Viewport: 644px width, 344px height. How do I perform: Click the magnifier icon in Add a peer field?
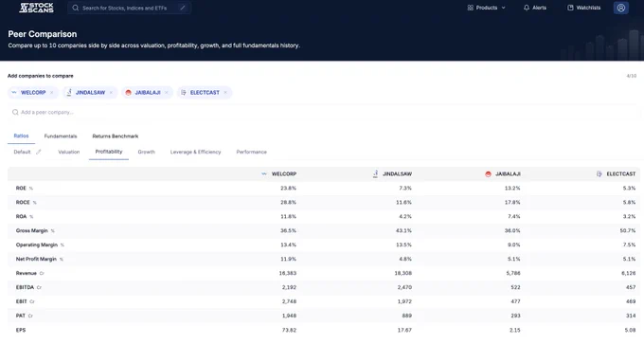[15, 112]
